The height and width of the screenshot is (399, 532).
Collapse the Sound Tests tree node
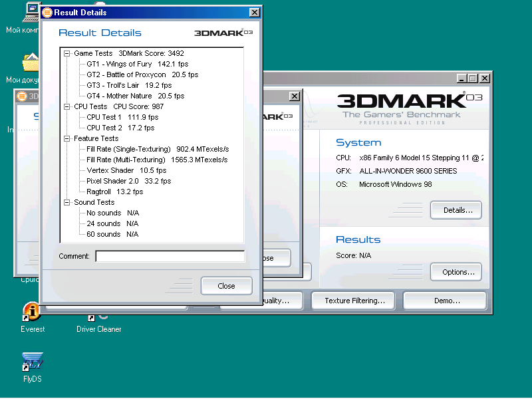coord(67,202)
